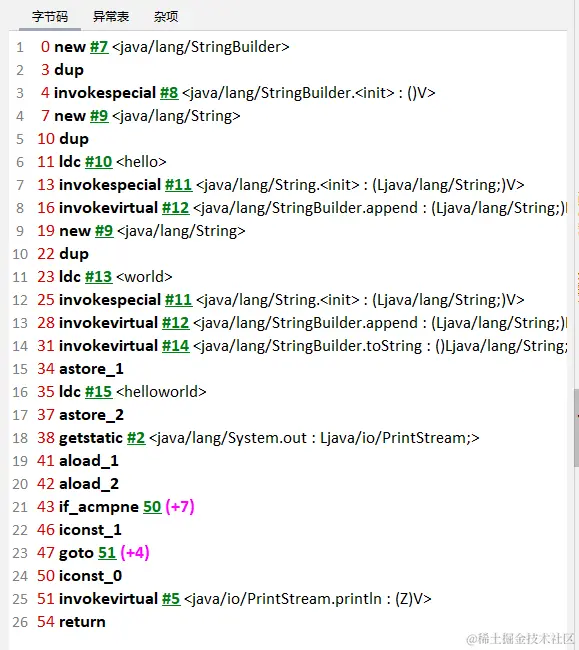Click the '<hello>' constant text
This screenshot has height=650, width=579.
(141, 162)
